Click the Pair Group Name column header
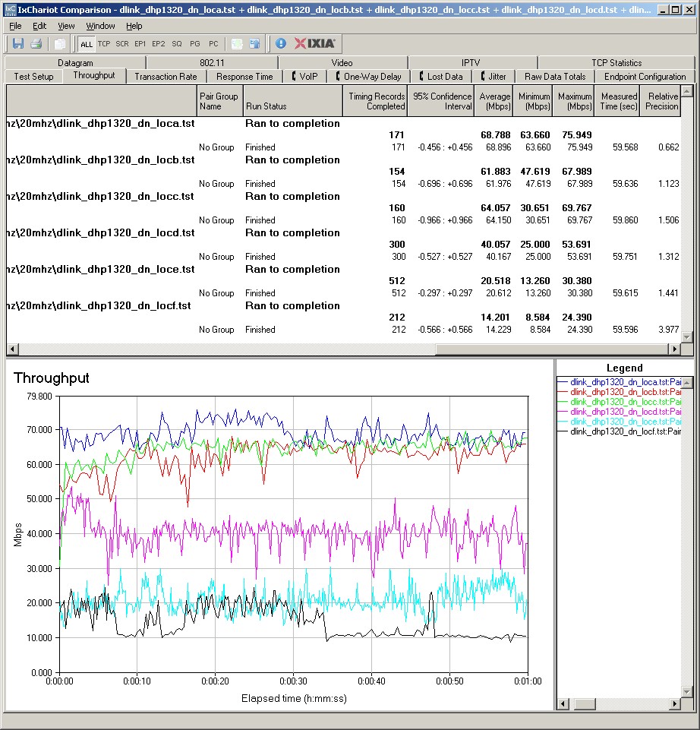The height and width of the screenshot is (730, 700). coord(220,101)
